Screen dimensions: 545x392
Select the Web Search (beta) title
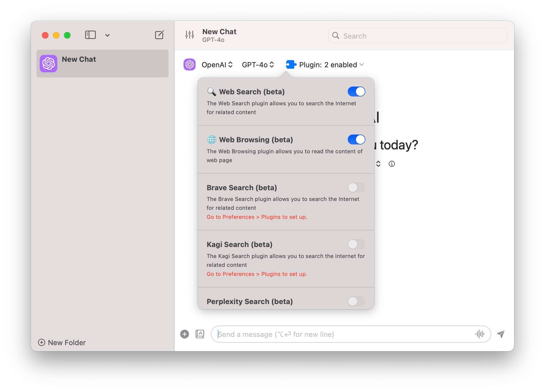(252, 92)
